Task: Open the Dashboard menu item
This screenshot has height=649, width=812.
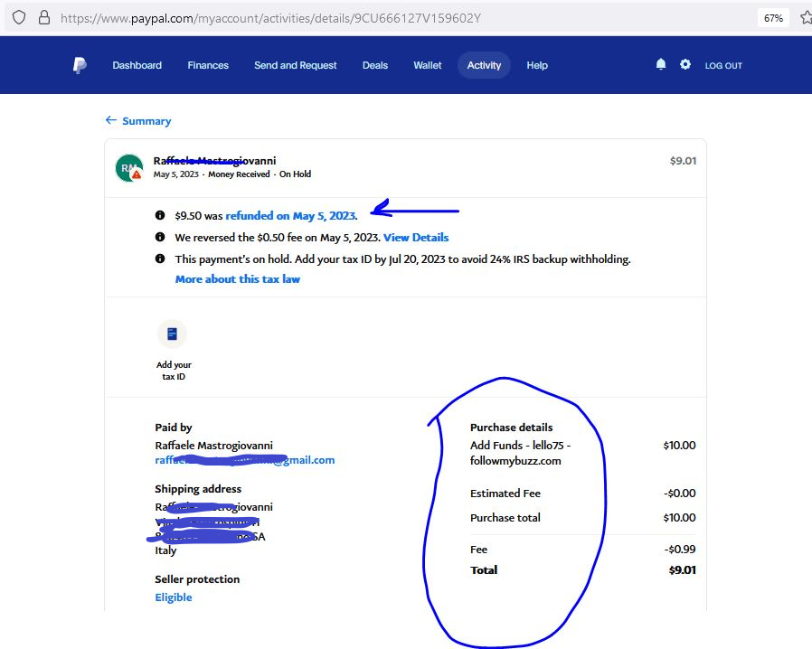Action: [137, 65]
